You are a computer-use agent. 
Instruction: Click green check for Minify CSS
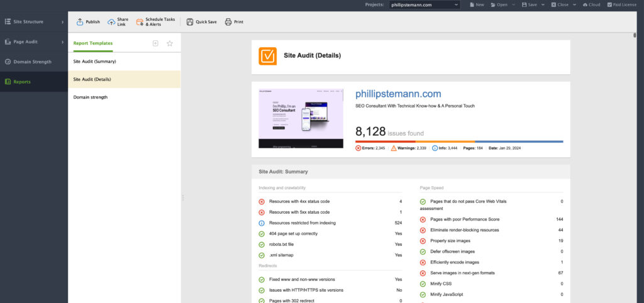tap(423, 284)
